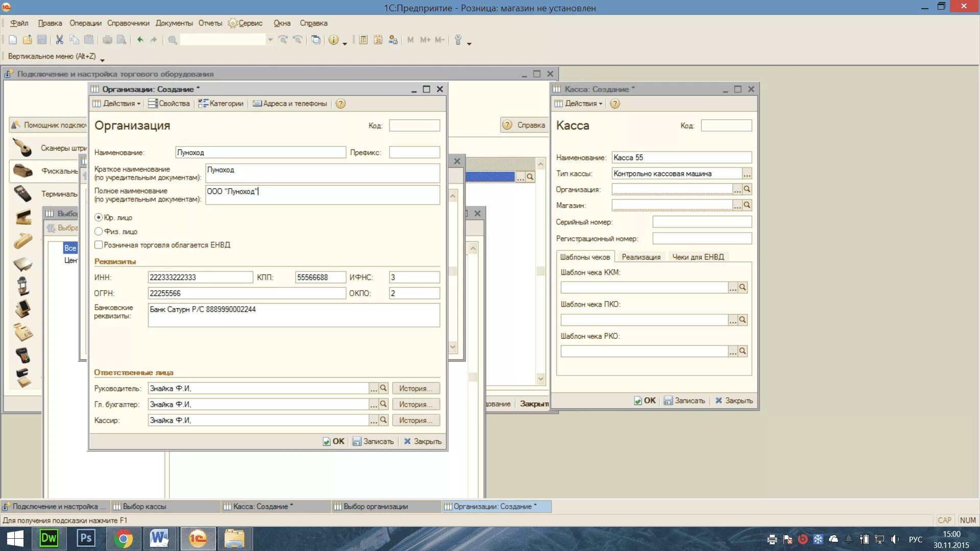Expand Действия dropdown in Организации window
The height and width of the screenshot is (551, 980).
[x=116, y=104]
